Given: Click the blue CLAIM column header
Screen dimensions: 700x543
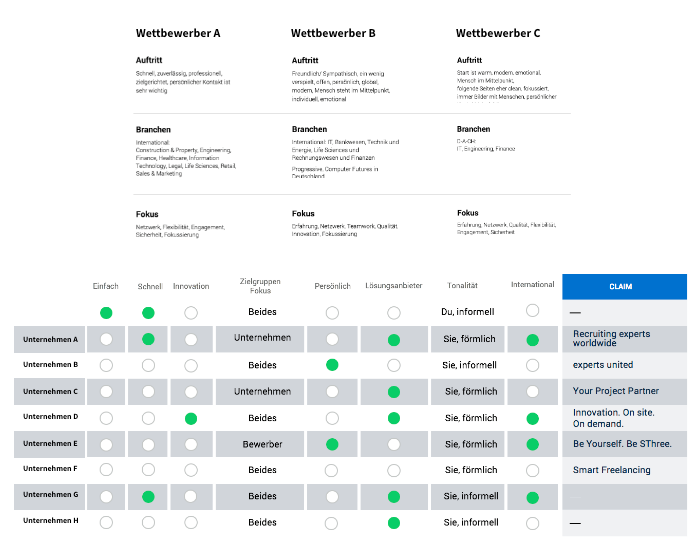Looking at the screenshot, I should pos(624,286).
